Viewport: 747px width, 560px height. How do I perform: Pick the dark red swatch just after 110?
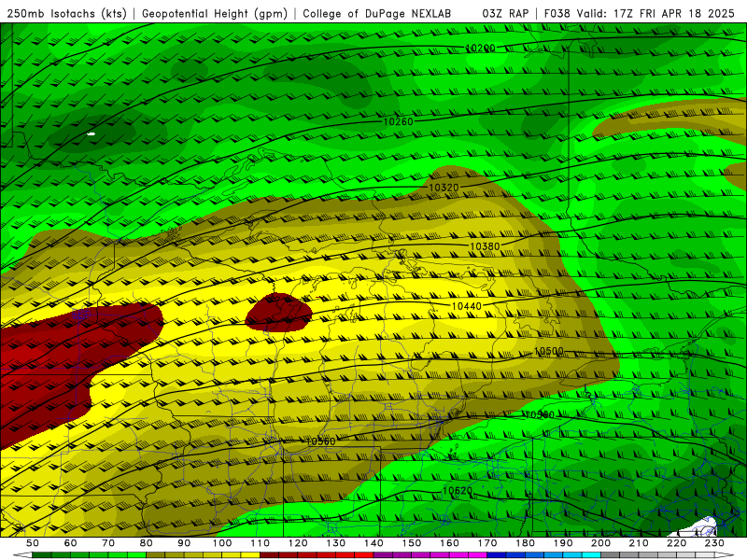tap(270, 555)
